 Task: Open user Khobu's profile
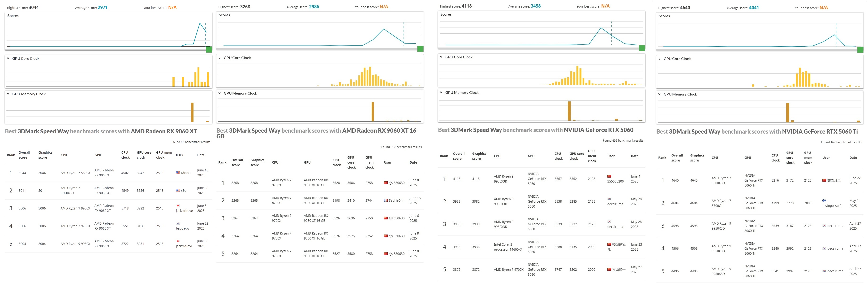pos(186,173)
